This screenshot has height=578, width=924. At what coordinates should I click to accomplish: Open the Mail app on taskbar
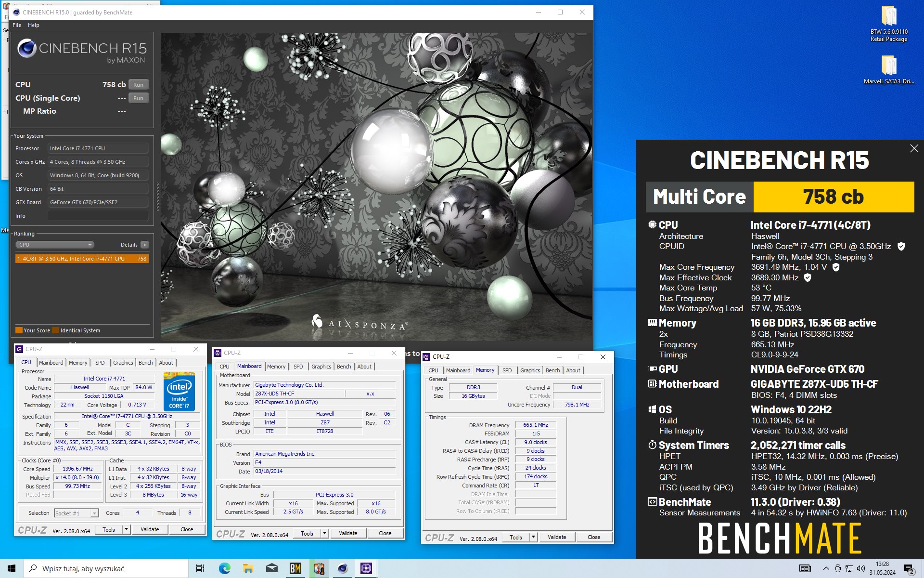[x=271, y=568]
